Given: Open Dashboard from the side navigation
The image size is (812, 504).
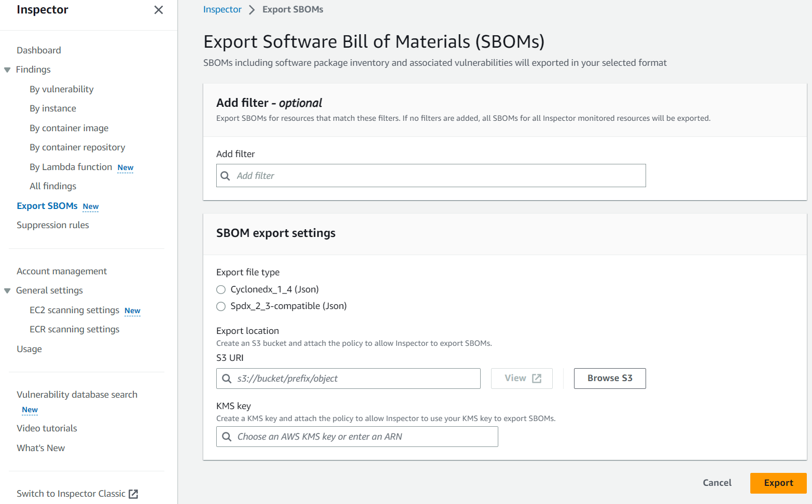Looking at the screenshot, I should click(x=39, y=50).
